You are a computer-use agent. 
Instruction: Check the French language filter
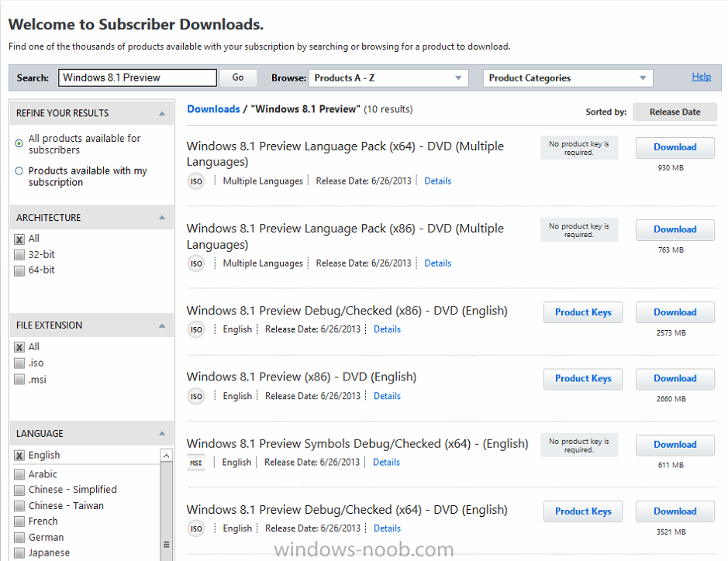click(x=19, y=521)
